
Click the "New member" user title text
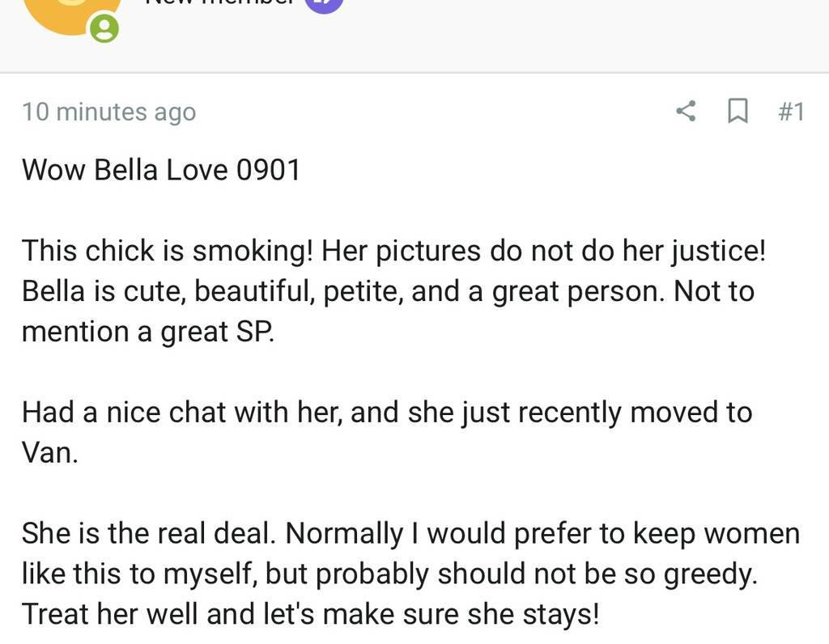220,2
